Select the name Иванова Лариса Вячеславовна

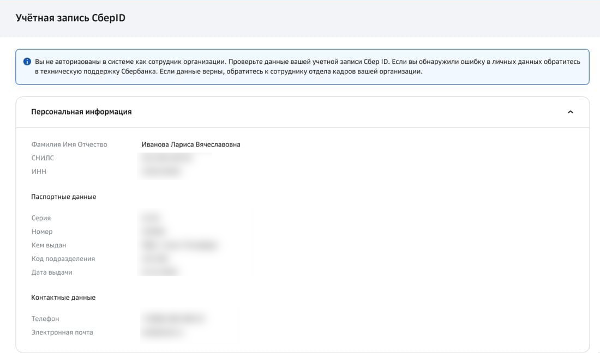pos(191,144)
